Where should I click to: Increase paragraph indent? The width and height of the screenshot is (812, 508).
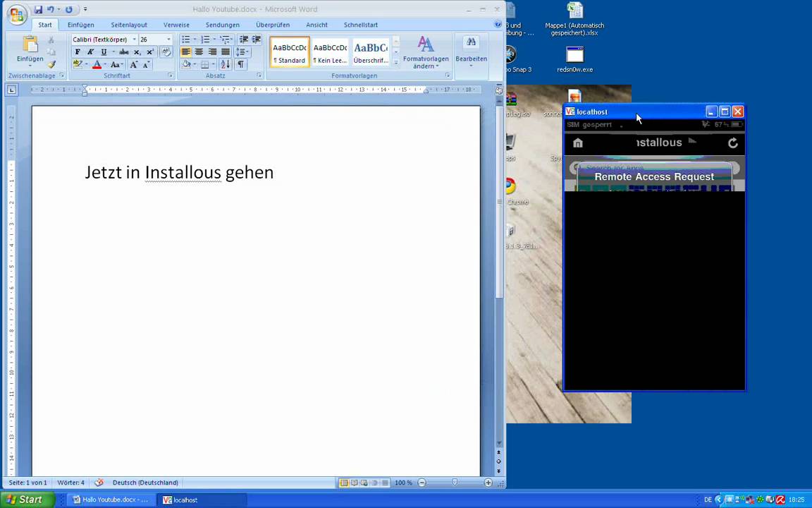tap(257, 40)
